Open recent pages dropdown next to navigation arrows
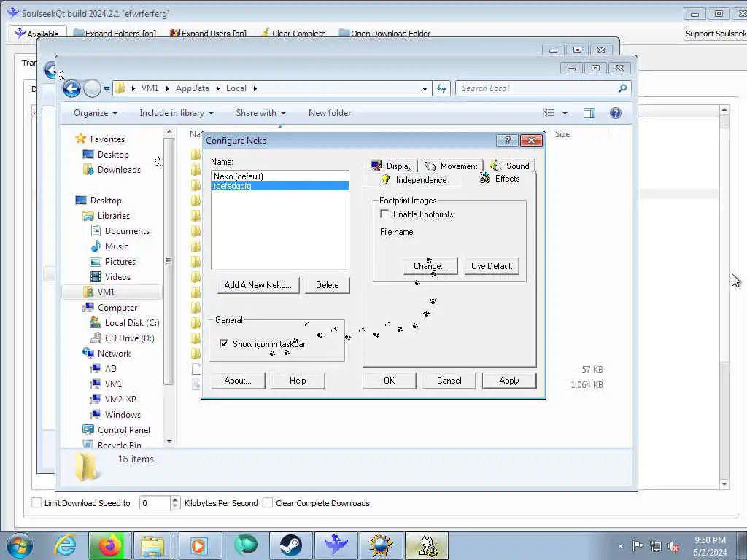This screenshot has height=560, width=747. click(x=107, y=88)
